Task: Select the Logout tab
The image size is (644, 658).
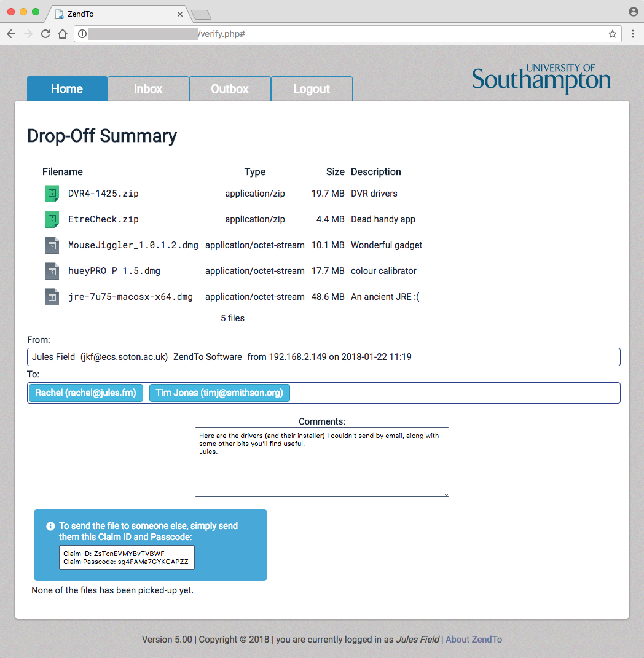Action: (x=312, y=88)
